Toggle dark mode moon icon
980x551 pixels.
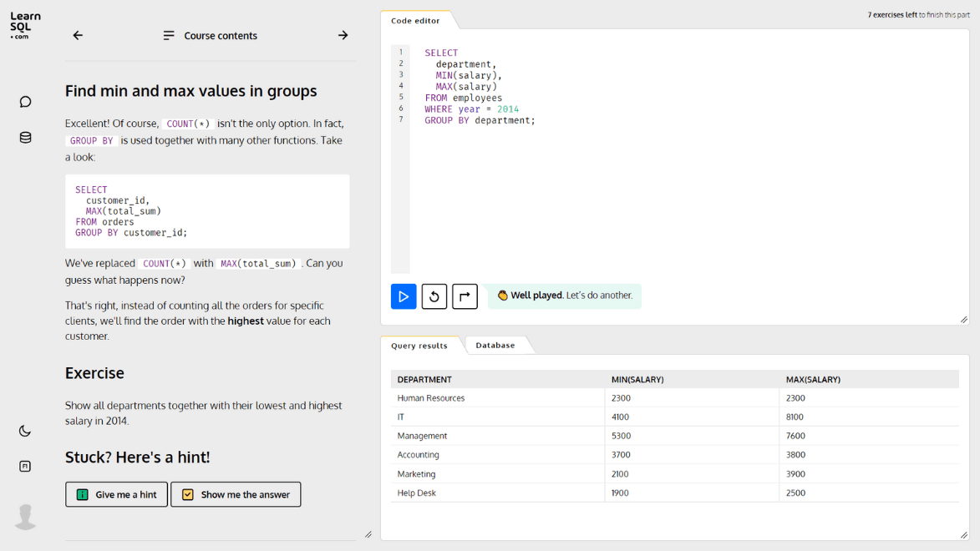point(25,431)
